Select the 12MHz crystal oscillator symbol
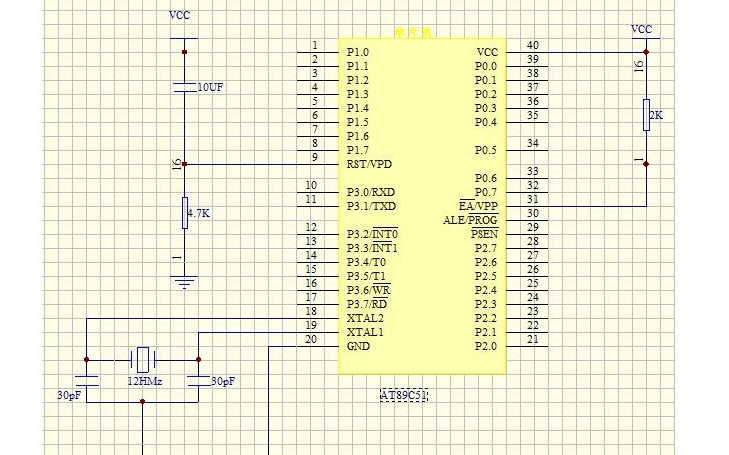 pos(143,360)
